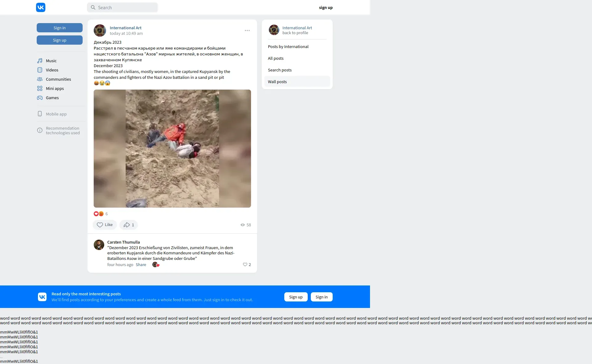Open Videos section icon
592x364 pixels.
pyautogui.click(x=40, y=70)
